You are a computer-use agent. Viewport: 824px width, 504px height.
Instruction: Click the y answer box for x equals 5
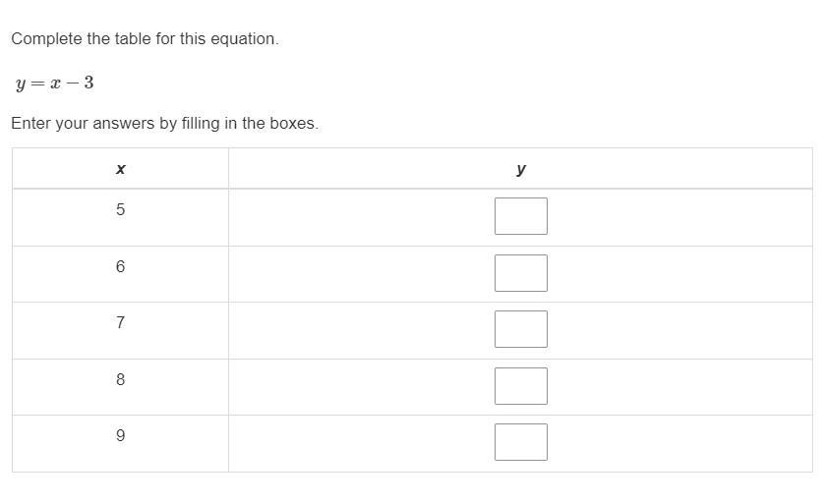[x=520, y=216]
